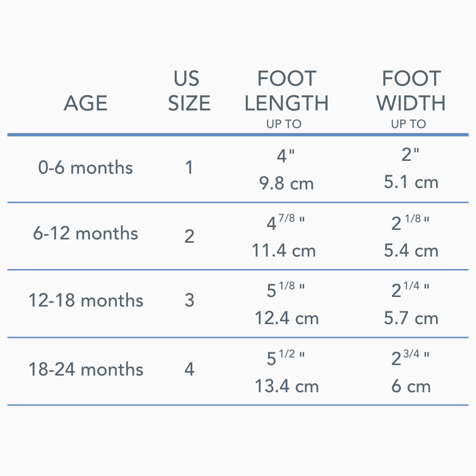Click the AGE column header
The width and height of the screenshot is (476, 476).
(x=86, y=103)
